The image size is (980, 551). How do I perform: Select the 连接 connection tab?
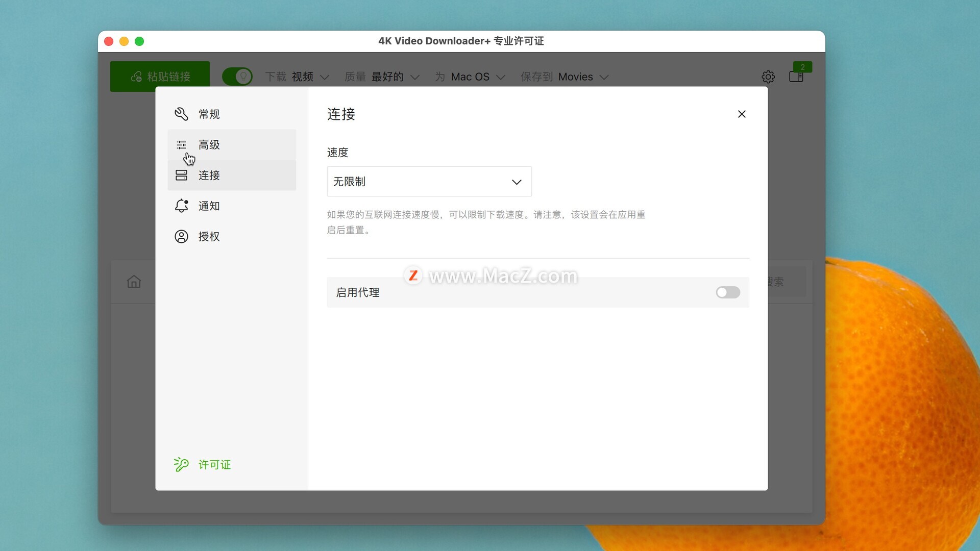coord(232,176)
